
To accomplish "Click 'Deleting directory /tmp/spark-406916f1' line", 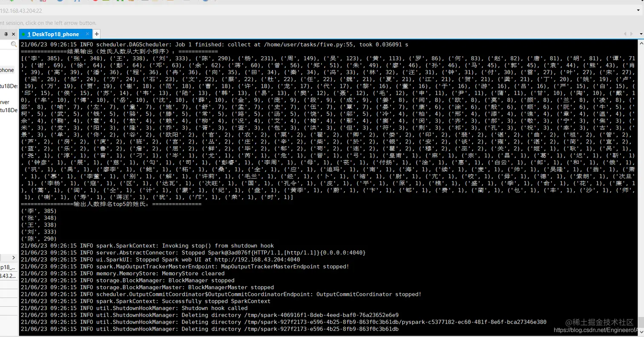I will (210, 315).
